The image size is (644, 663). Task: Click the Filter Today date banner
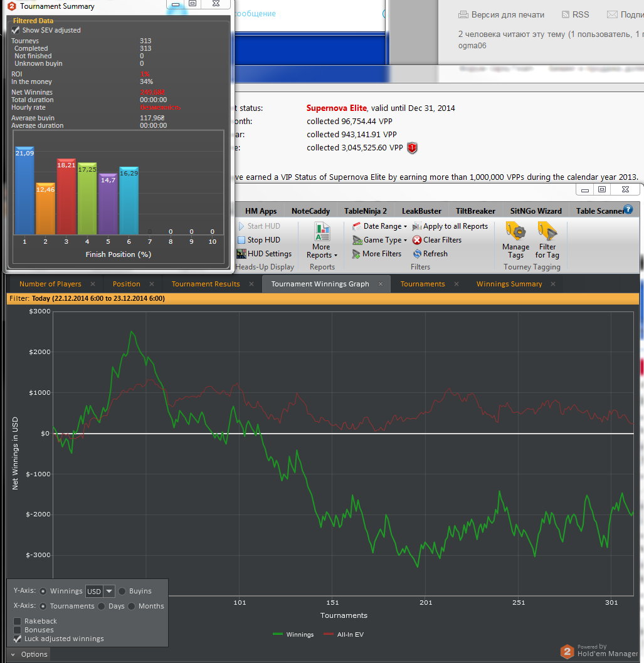coord(323,298)
